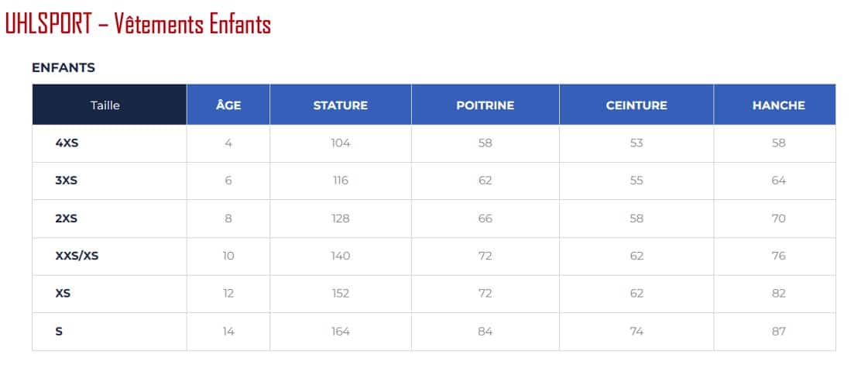This screenshot has height=365, width=868.
Task: Select age value 10 in XXS/XS row
Action: tap(228, 256)
